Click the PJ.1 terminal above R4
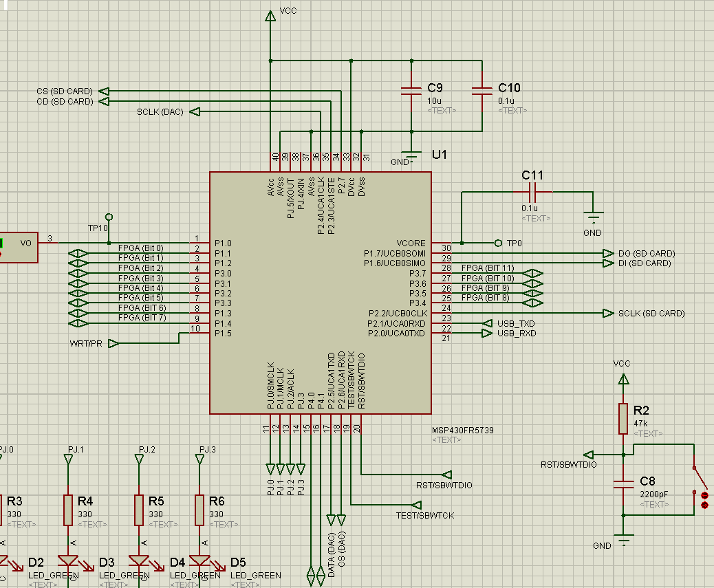The image size is (714, 588). [x=68, y=459]
